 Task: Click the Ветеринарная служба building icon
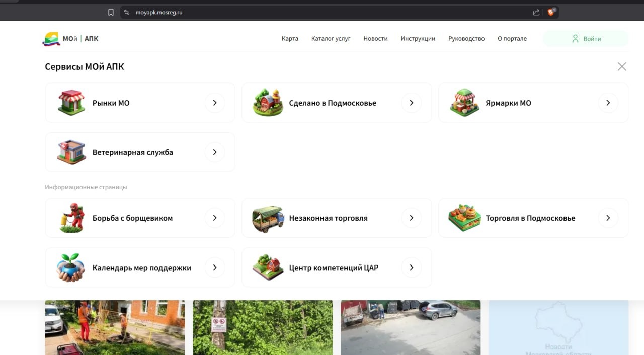click(x=71, y=152)
